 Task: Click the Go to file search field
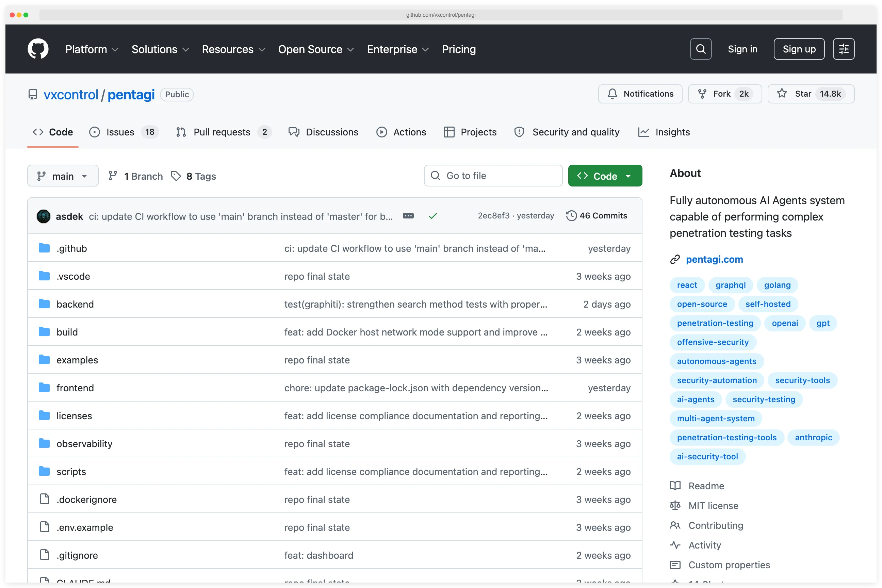pos(493,176)
